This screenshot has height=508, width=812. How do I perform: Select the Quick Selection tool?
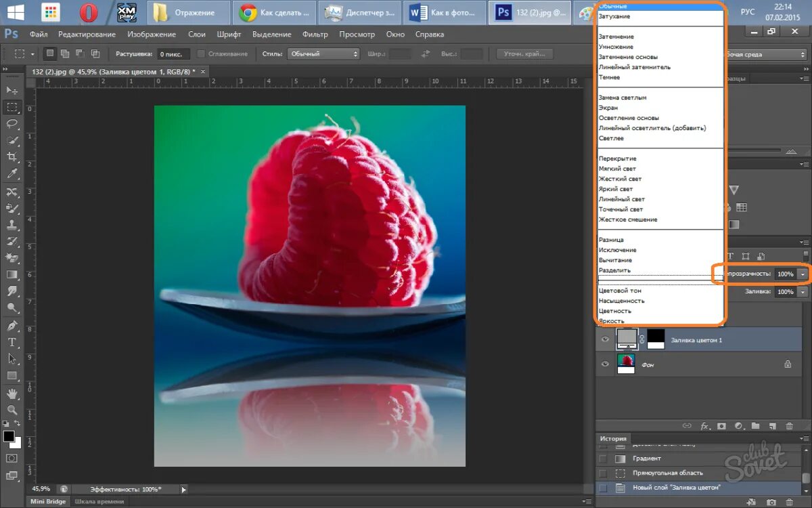pos(12,141)
